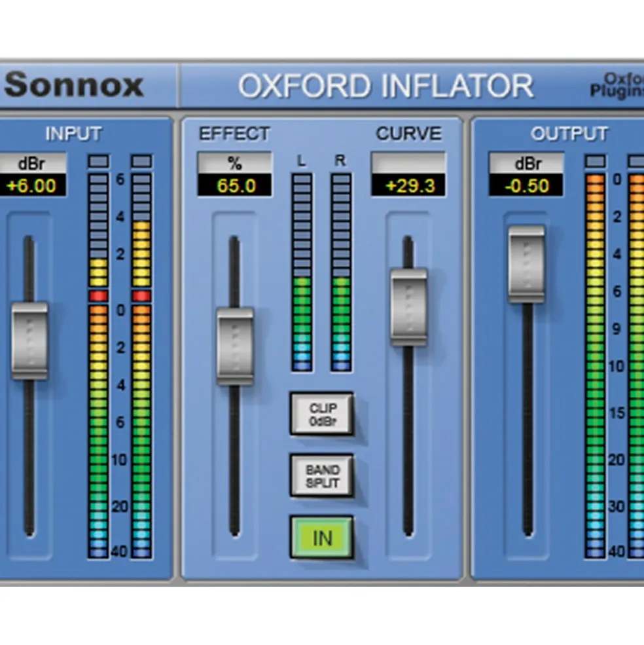Click the OXFORD INFLATOR title

385,86
